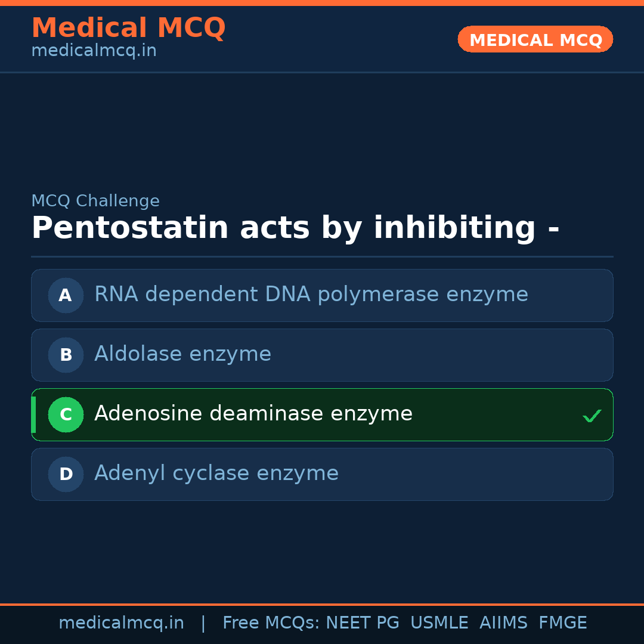Open the medicalmcq.in footer link
The height and width of the screenshot is (644, 644).
(x=121, y=623)
